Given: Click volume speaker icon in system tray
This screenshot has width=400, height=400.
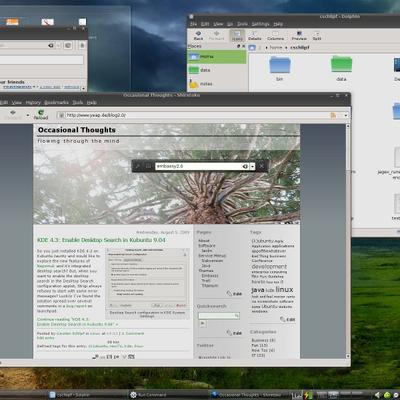Looking at the screenshot, I should tap(377, 395).
